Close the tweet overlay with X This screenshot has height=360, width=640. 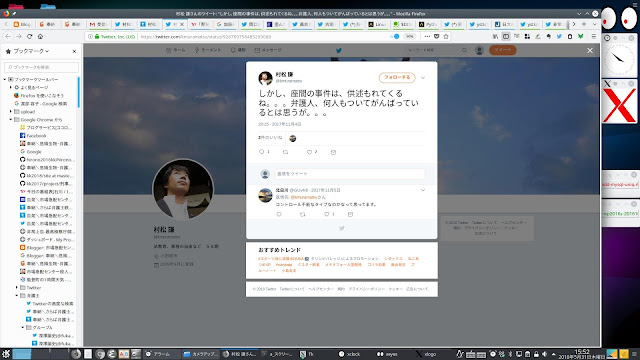pyautogui.click(x=590, y=51)
